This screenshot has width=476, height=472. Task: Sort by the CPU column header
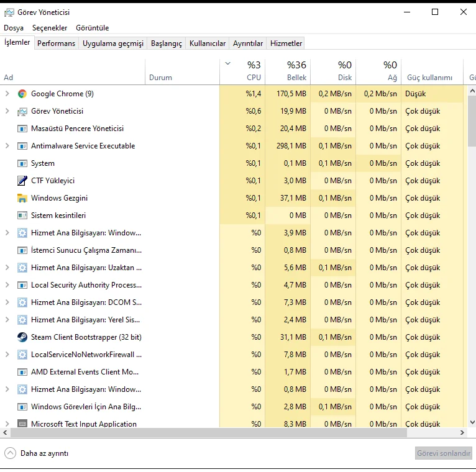(242, 72)
